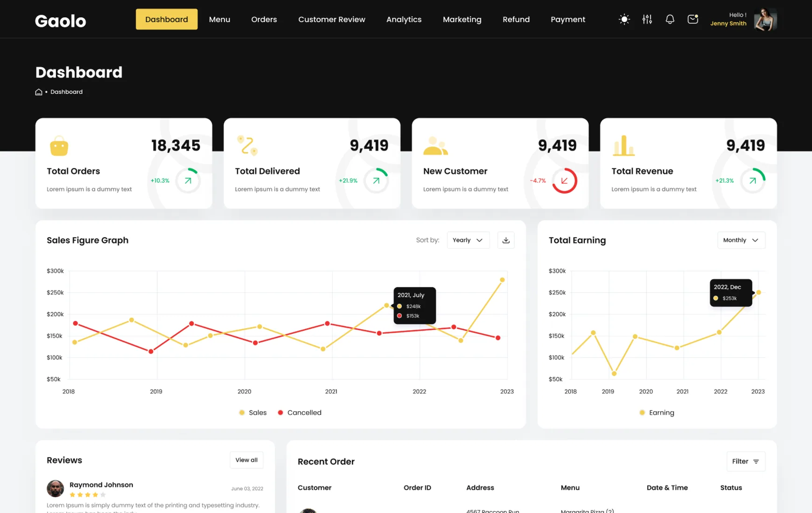
Task: Click the New Customer people icon
Action: 435,146
